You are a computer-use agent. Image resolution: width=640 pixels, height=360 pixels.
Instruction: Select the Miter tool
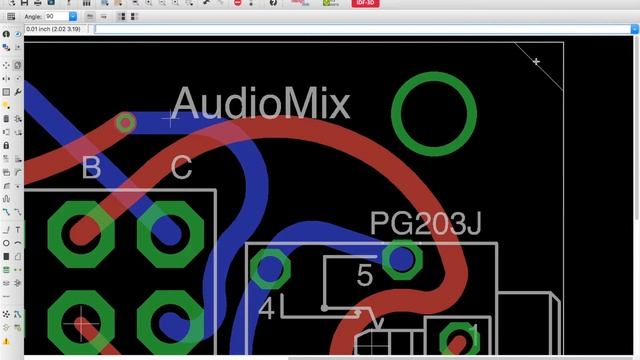pos(18,172)
